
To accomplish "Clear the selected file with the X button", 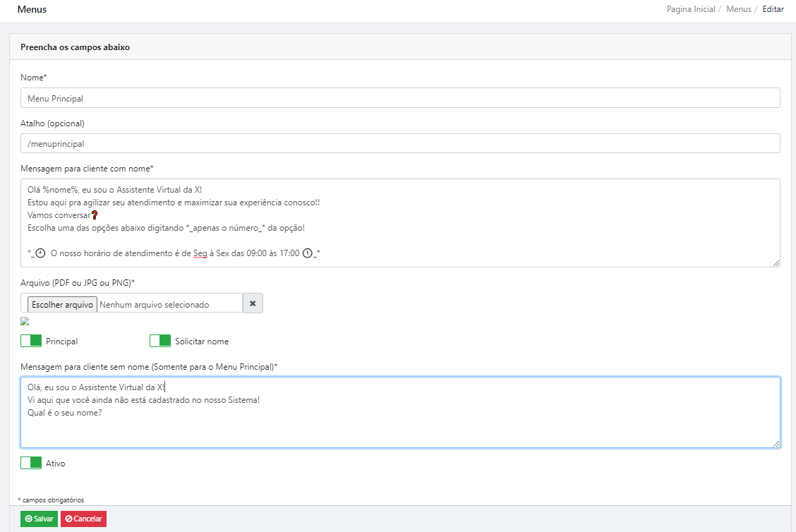I will click(253, 303).
